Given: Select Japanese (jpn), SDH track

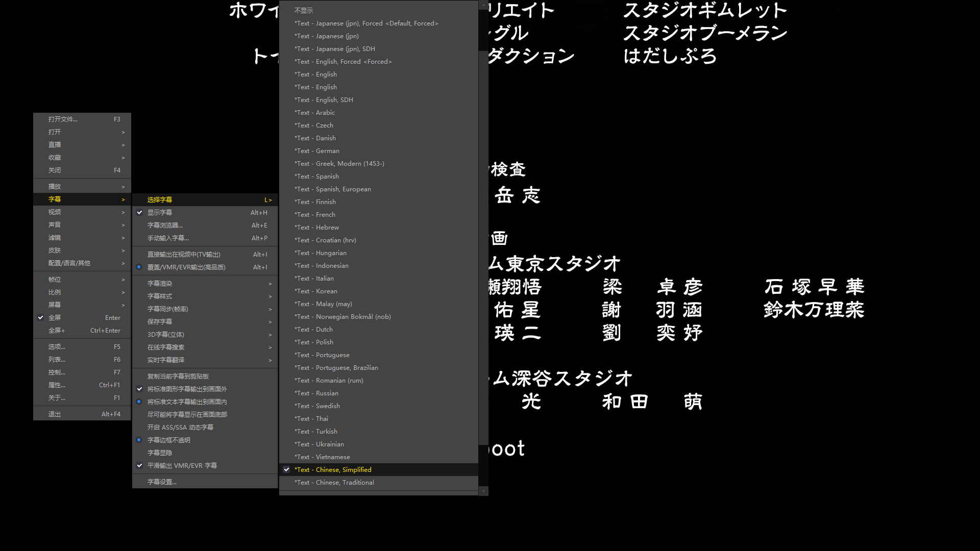Looking at the screenshot, I should 379,48.
